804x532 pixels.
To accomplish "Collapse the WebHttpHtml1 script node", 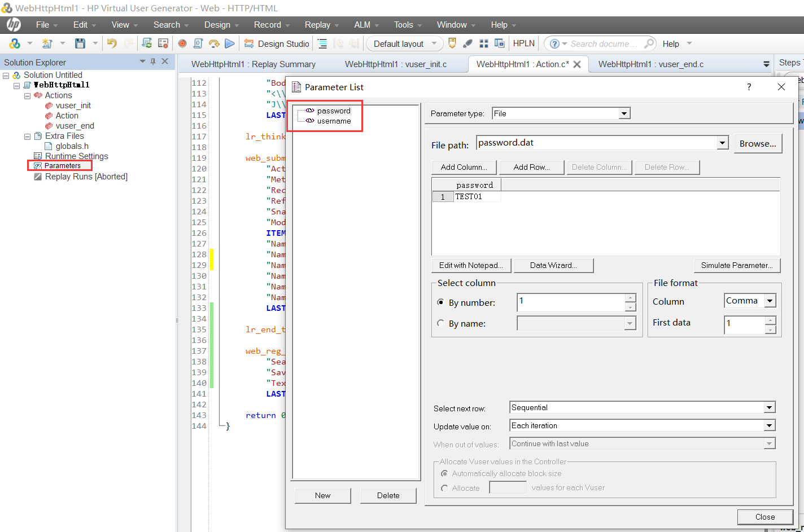I will [17, 85].
